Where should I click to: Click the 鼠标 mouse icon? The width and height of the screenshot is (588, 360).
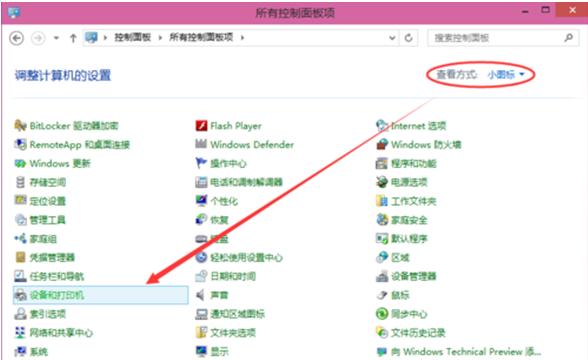[382, 295]
